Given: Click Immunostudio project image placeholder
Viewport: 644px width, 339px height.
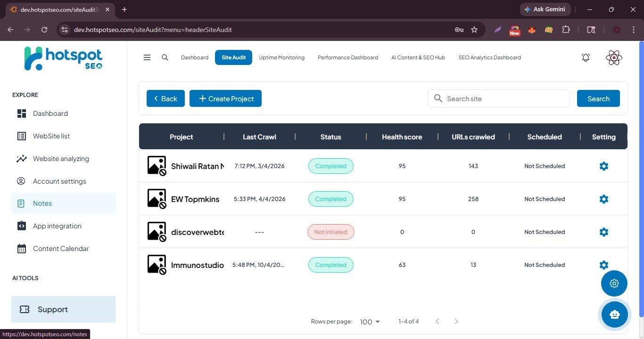Looking at the screenshot, I should pyautogui.click(x=157, y=265).
